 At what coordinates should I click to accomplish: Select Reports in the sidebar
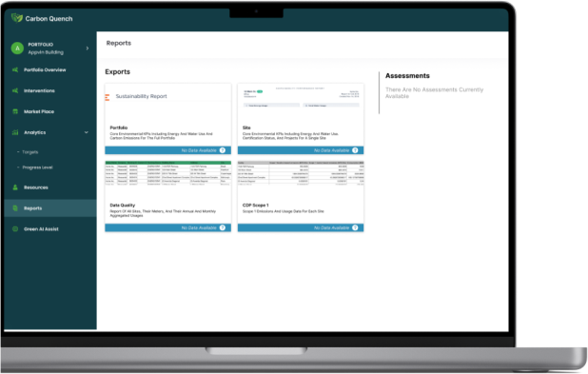[x=50, y=208]
